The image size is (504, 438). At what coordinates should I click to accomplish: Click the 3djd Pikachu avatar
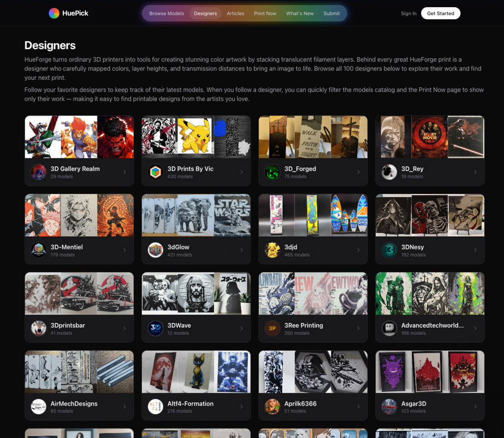click(x=272, y=250)
